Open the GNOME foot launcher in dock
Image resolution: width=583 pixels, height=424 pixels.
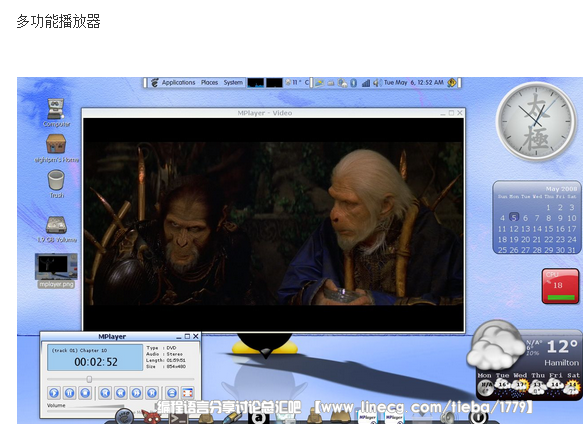coord(125,415)
